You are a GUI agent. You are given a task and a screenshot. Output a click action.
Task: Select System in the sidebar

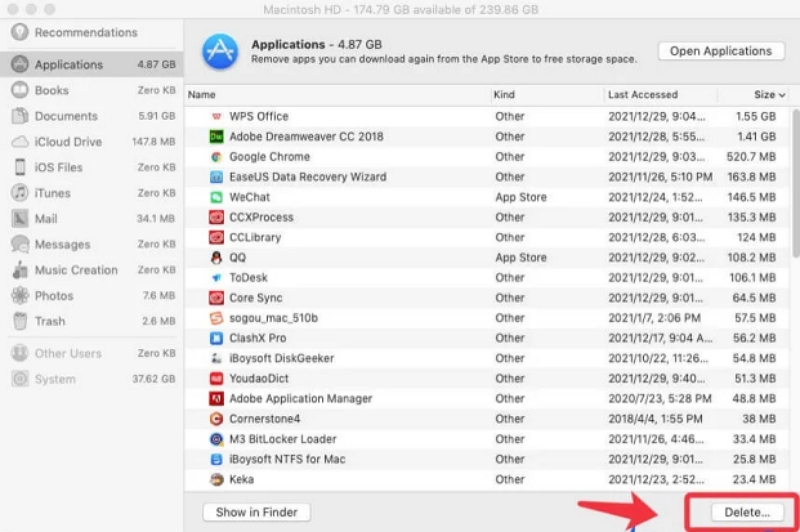(x=92, y=379)
